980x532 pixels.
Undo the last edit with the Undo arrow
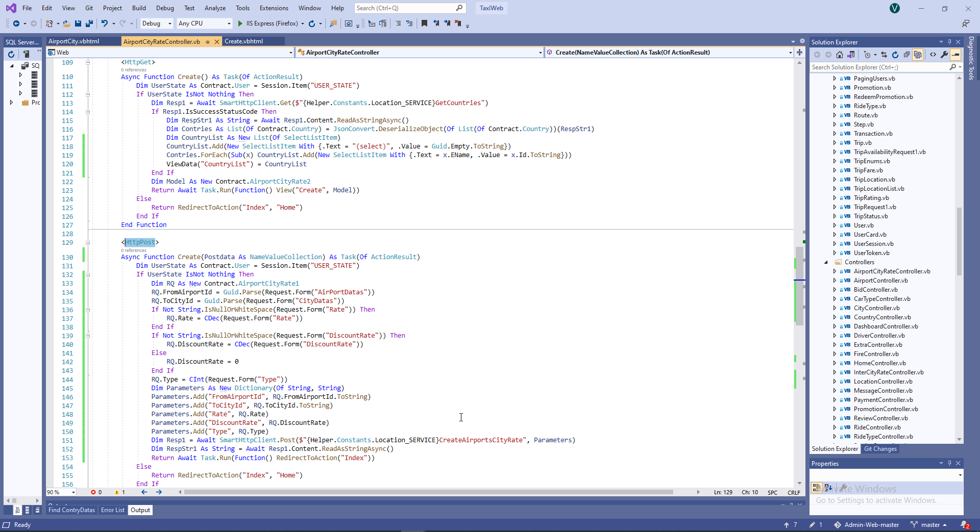click(105, 23)
